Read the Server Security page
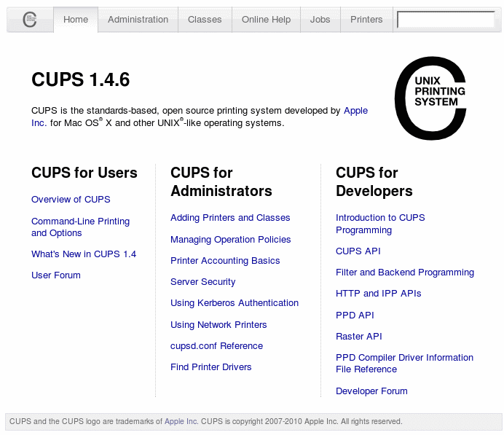The width and height of the screenshot is (504, 435). click(x=203, y=282)
